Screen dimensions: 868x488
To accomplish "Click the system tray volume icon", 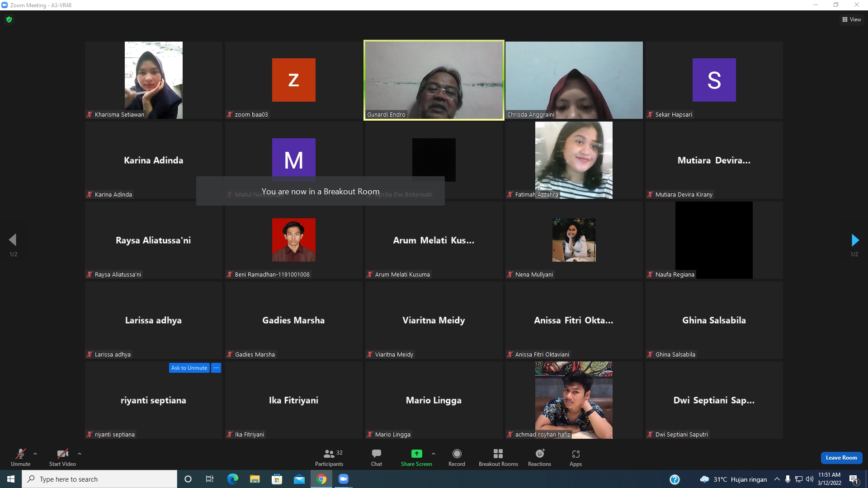I will (810, 479).
